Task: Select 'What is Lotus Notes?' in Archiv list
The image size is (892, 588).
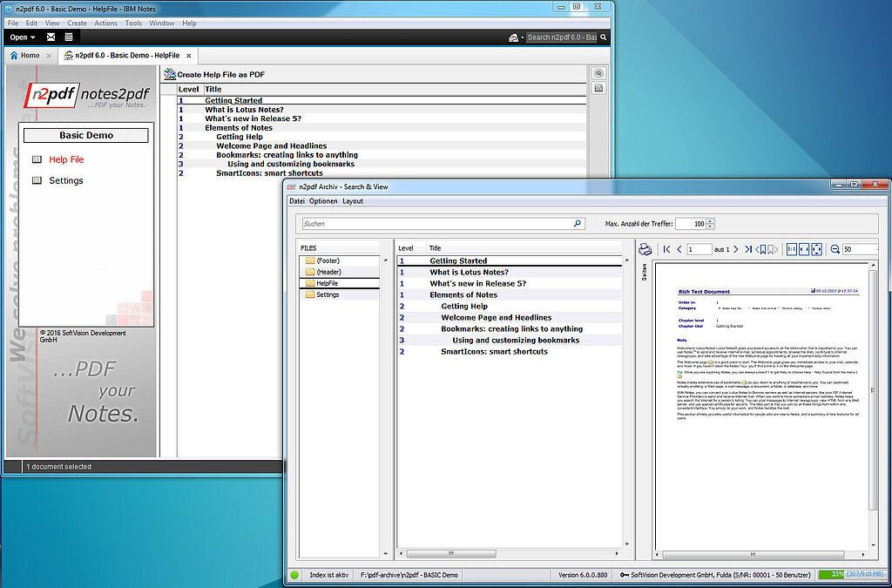Action: click(510, 273)
